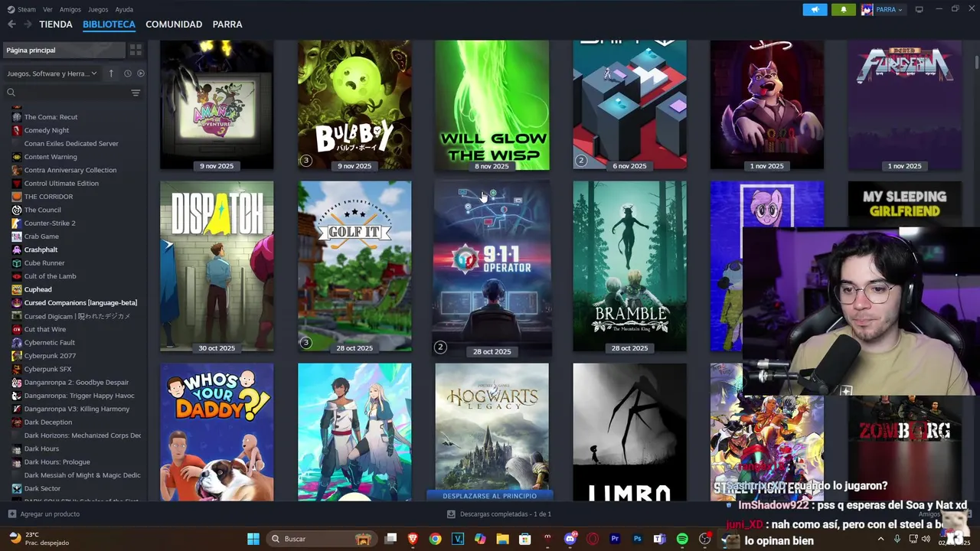Open Google Chrome from taskbar
Image resolution: width=980 pixels, height=551 pixels.
[x=436, y=539]
